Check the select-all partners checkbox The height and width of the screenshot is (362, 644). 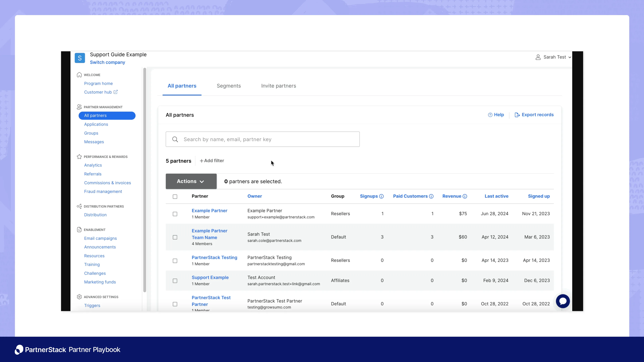175,197
